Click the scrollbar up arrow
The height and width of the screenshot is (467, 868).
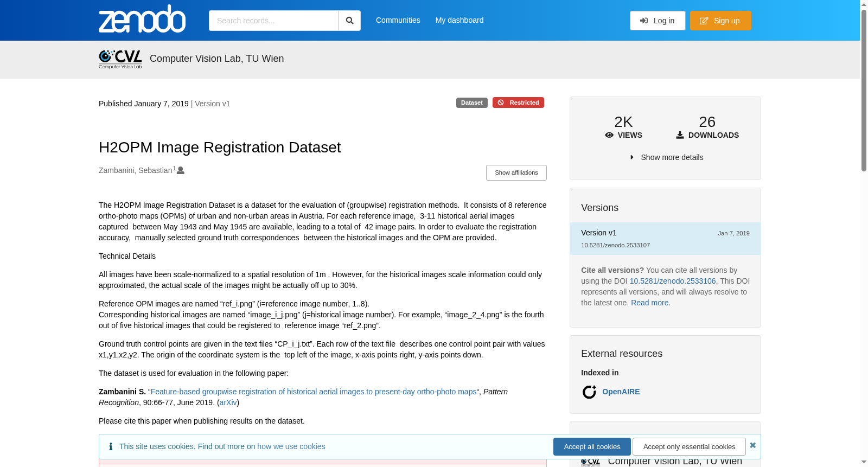point(864,4)
